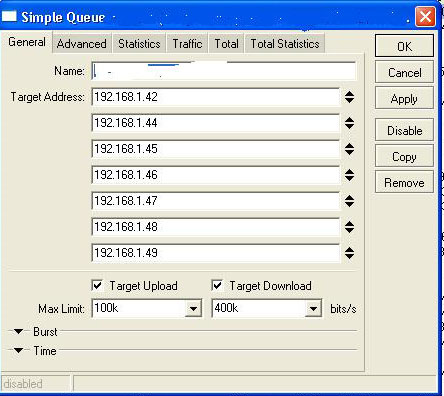Close the Simple Queue window

[425, 17]
